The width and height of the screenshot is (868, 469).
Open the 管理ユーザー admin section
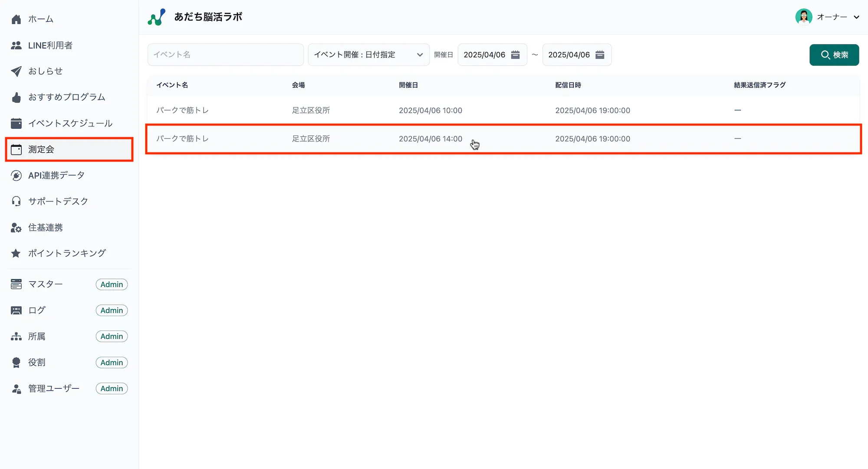[53, 388]
